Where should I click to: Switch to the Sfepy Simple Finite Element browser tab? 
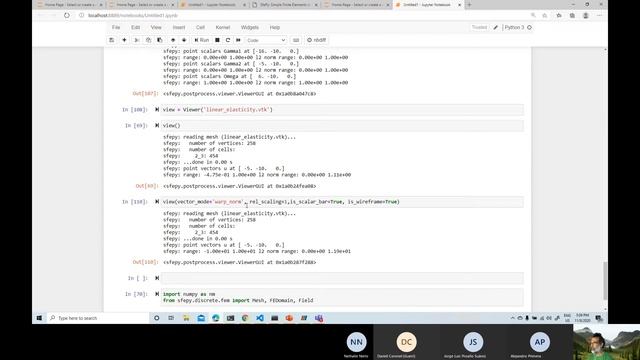pos(284,4)
